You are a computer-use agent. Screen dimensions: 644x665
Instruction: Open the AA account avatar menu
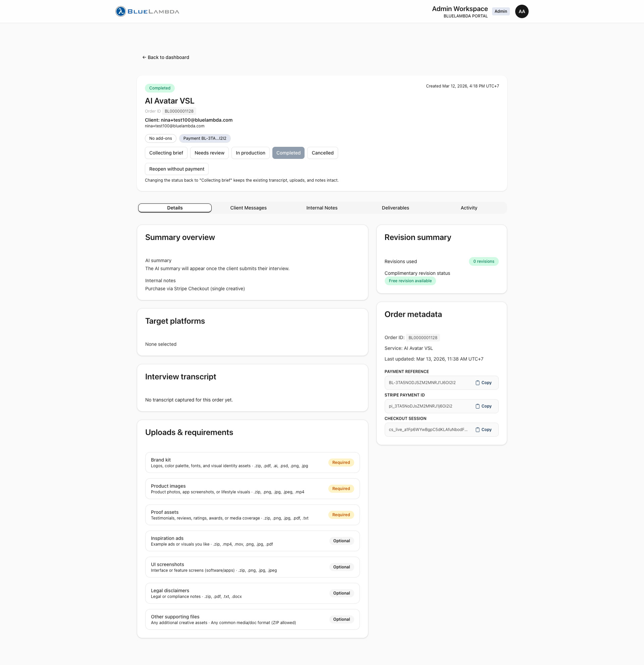pos(522,11)
